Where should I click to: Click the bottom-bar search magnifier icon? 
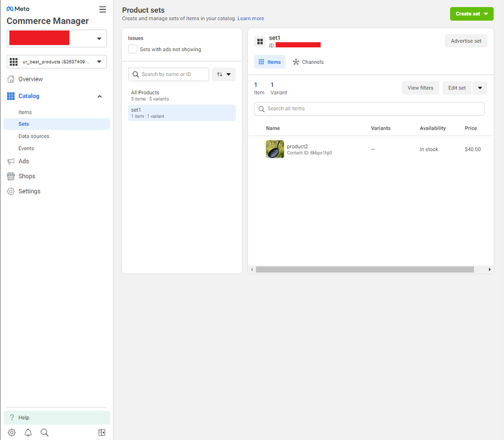pos(45,433)
